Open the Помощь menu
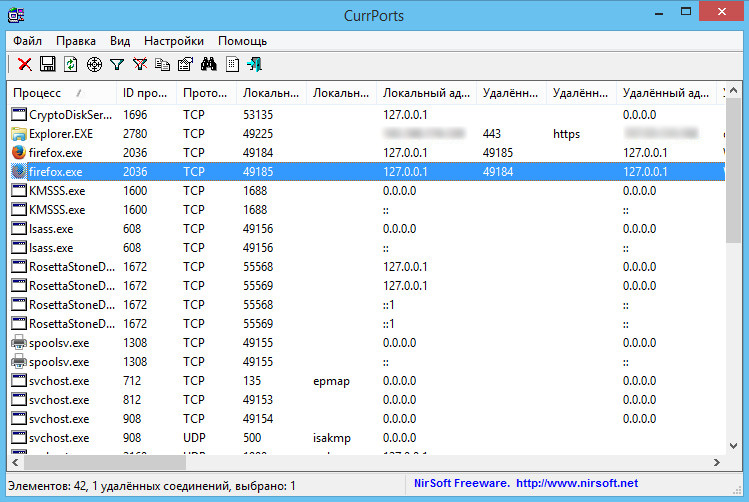 [x=242, y=41]
